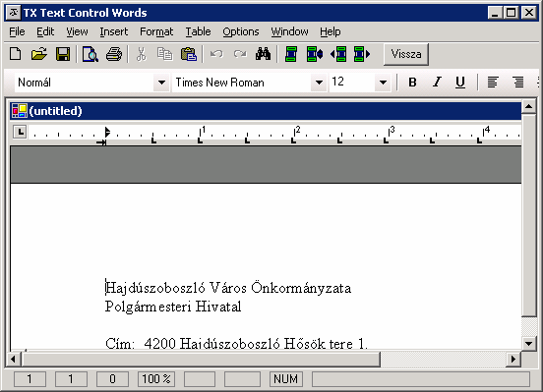Click the Vissza button

[406, 54]
